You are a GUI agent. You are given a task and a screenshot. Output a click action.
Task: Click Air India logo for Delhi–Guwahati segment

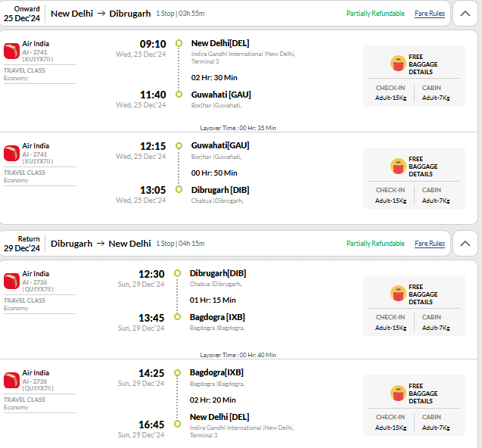[11, 51]
